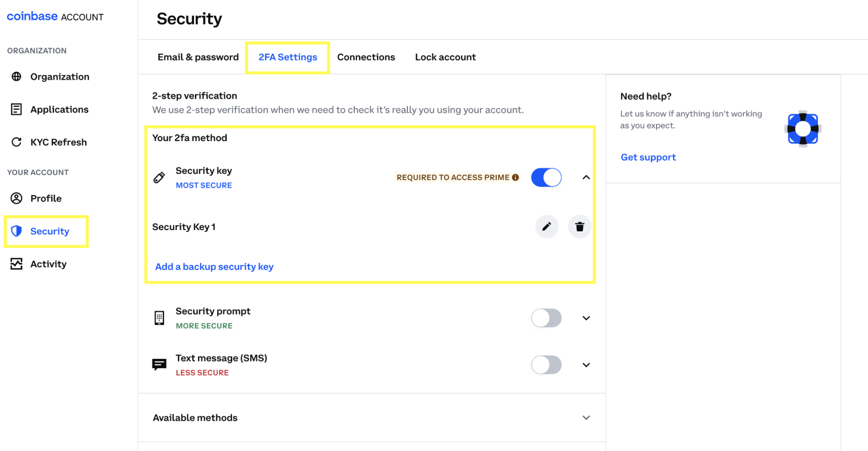Image resolution: width=868 pixels, height=451 pixels.
Task: Click the lifebuoy support icon
Action: point(803,129)
